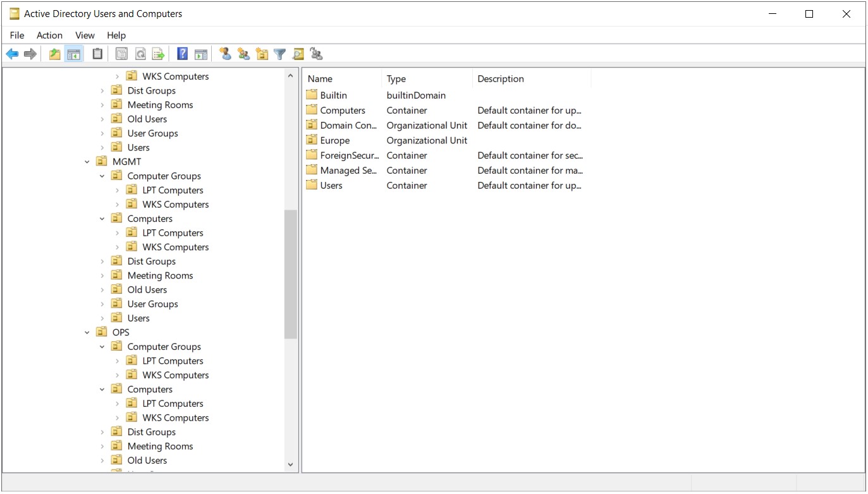Export the list via toolbar icon

click(159, 54)
